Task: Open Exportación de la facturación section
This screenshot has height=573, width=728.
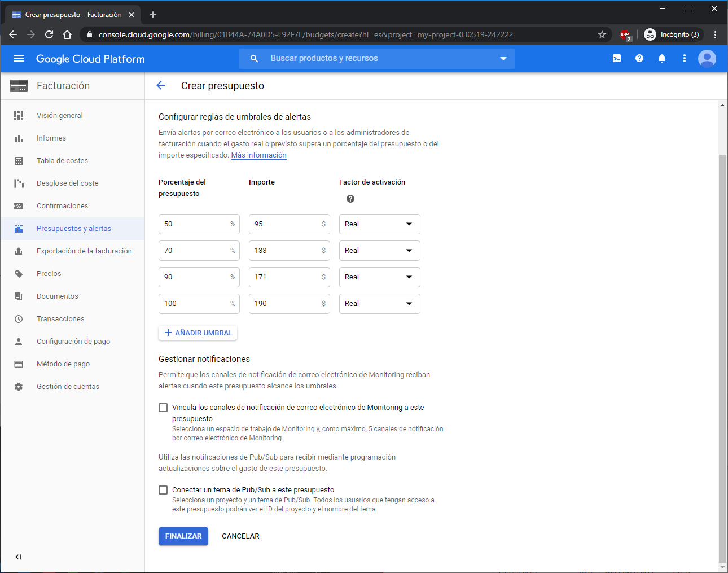Action: point(84,251)
